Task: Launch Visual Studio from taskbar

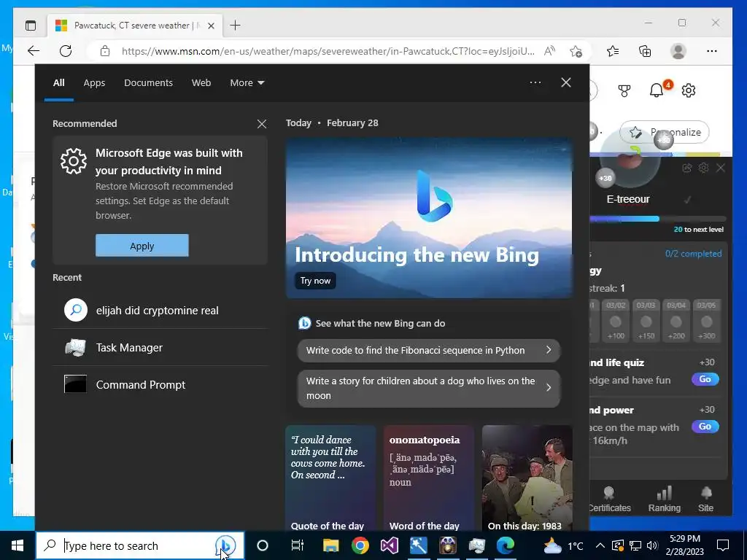Action: (390, 545)
